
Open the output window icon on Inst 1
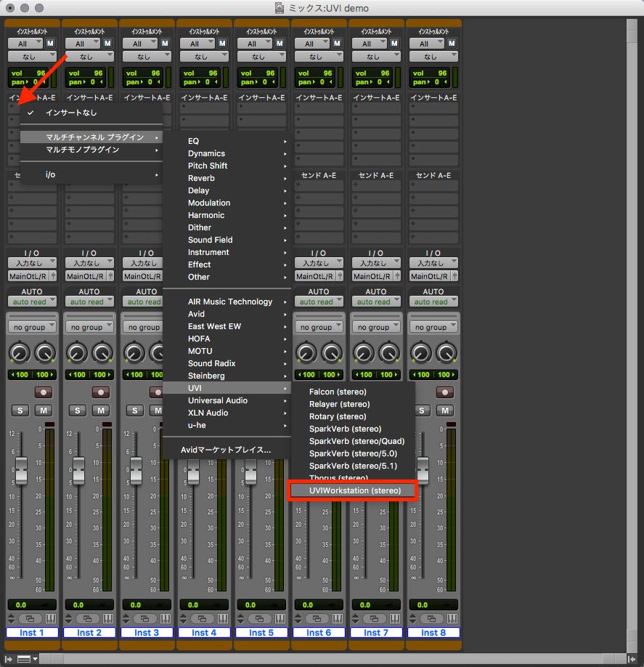point(30,618)
